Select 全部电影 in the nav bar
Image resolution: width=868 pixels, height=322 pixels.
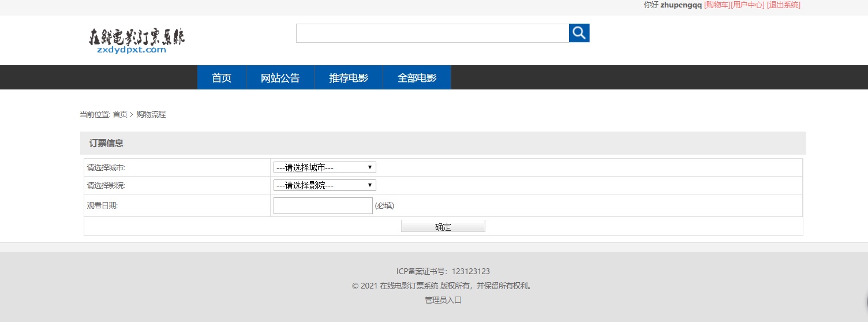[x=417, y=78]
